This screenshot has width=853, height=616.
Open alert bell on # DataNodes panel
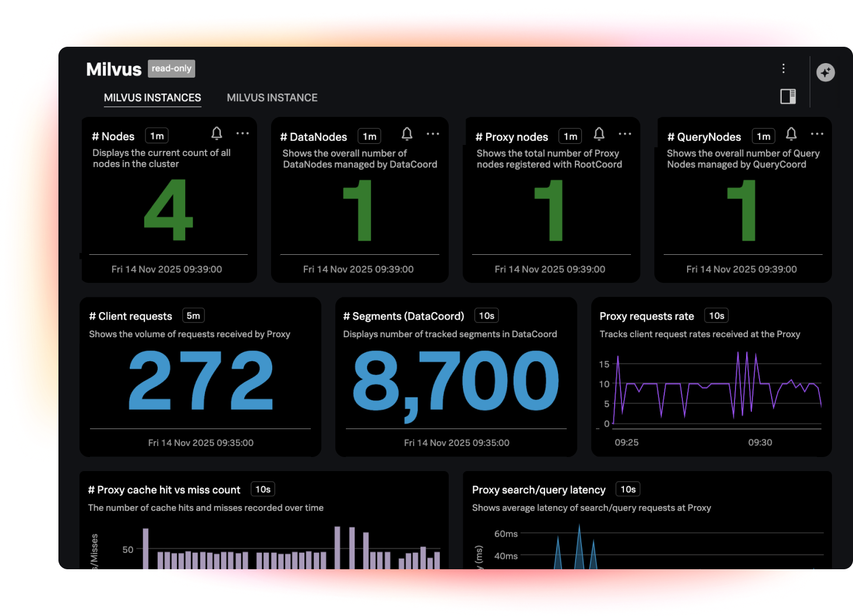pos(407,134)
